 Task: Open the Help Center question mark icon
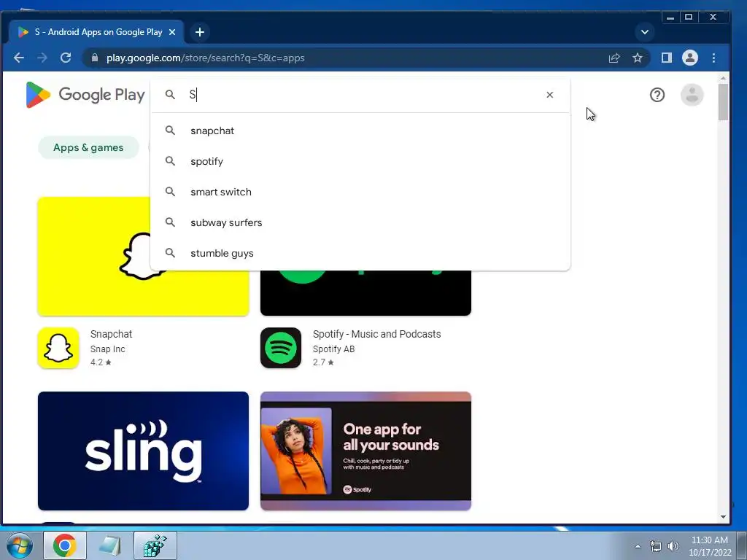(657, 95)
